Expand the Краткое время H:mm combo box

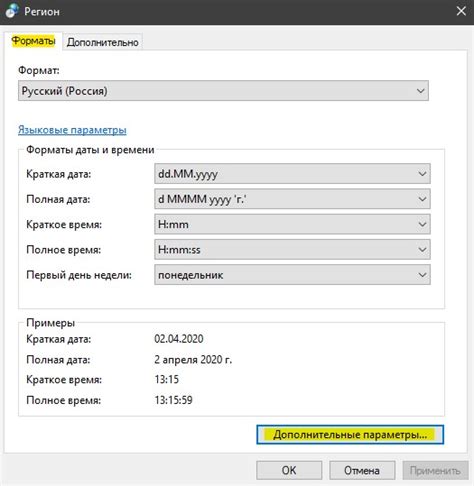tap(292, 224)
